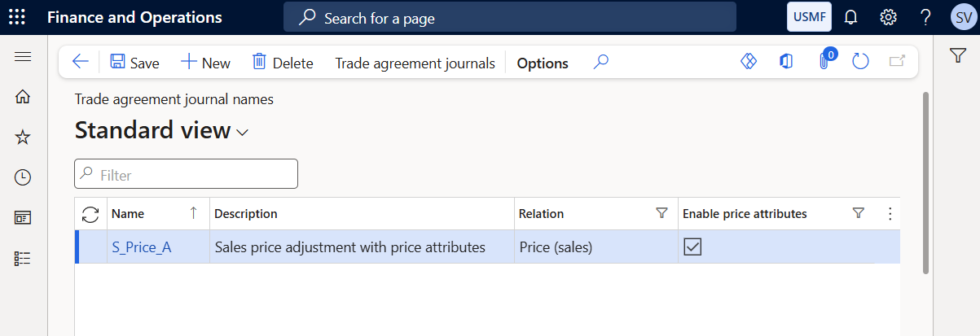Open the S_Price_A journal name link
The height and width of the screenshot is (336, 980).
pyautogui.click(x=141, y=247)
